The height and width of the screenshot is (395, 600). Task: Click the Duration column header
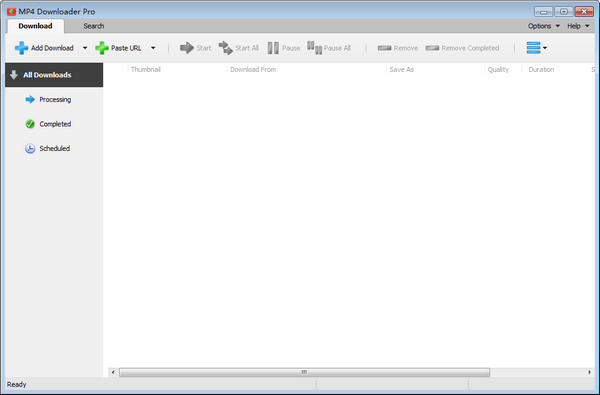(541, 69)
